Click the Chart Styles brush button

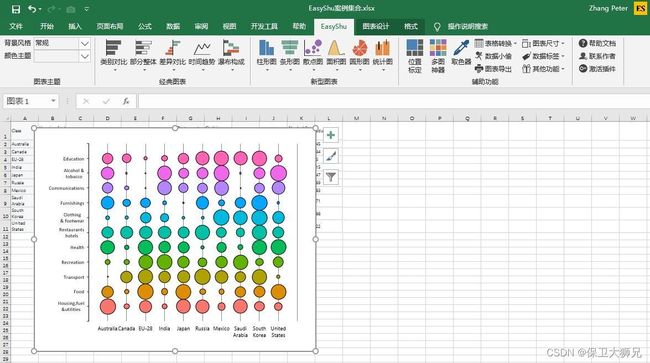tap(331, 156)
